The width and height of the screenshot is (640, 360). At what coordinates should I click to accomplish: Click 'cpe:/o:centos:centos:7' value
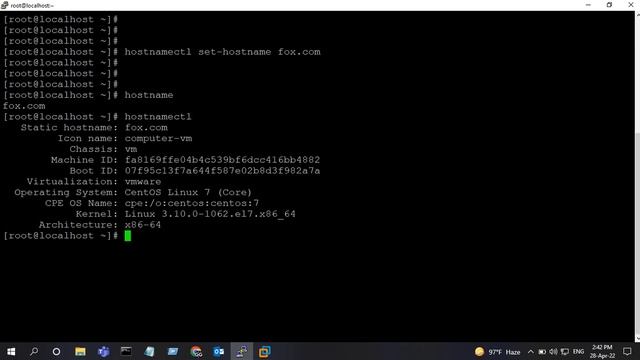click(192, 203)
